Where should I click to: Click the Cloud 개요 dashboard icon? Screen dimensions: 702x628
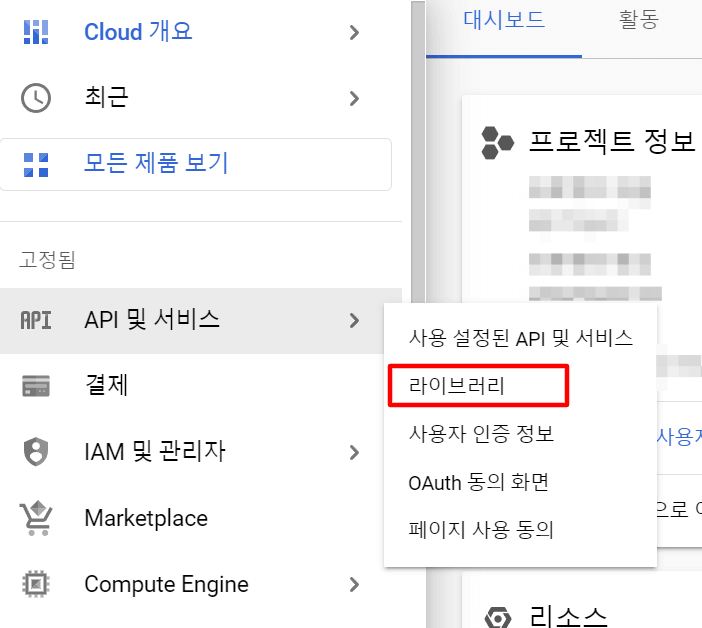[36, 32]
